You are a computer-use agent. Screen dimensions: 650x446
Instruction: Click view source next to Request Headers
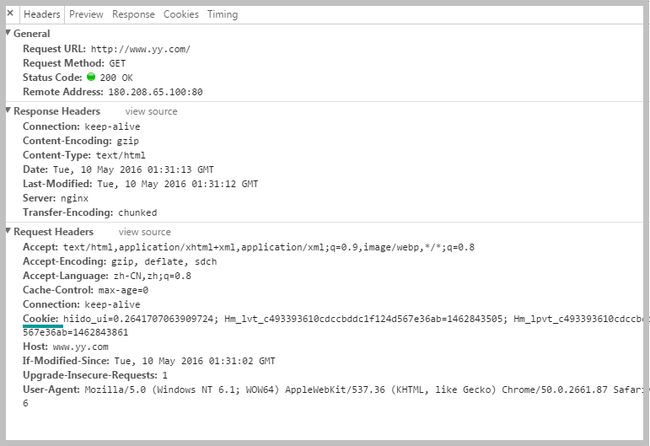tap(145, 232)
